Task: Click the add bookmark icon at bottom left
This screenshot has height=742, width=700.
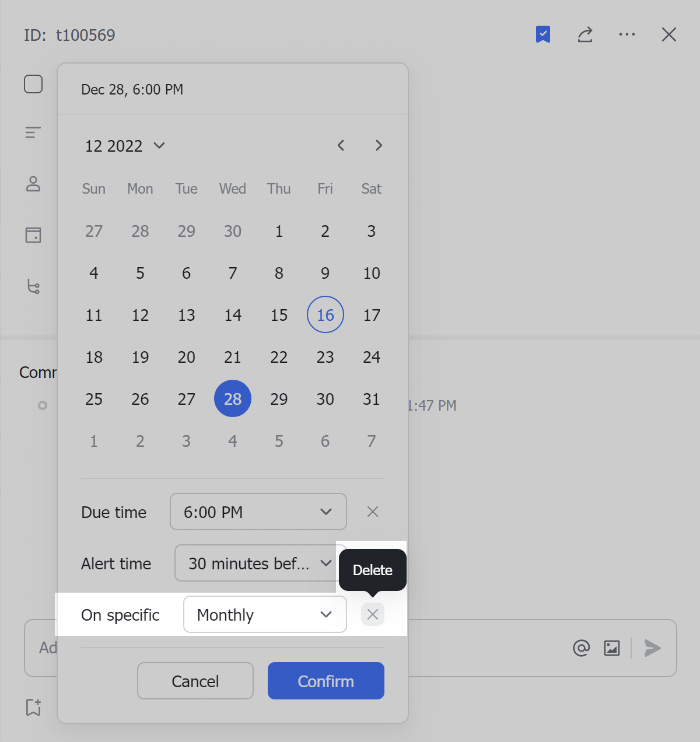Action: pyautogui.click(x=33, y=708)
